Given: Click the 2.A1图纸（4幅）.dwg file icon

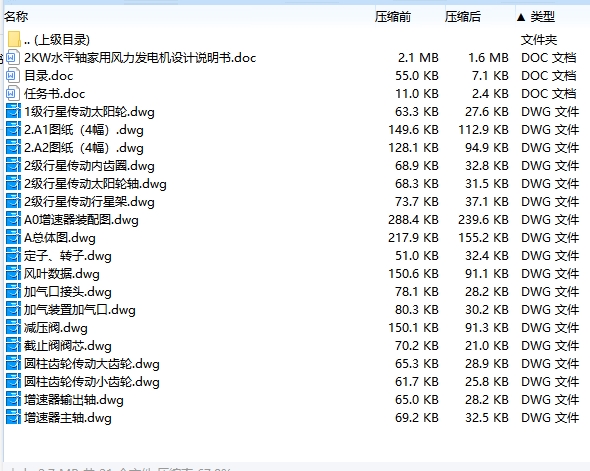Looking at the screenshot, I should [x=14, y=130].
